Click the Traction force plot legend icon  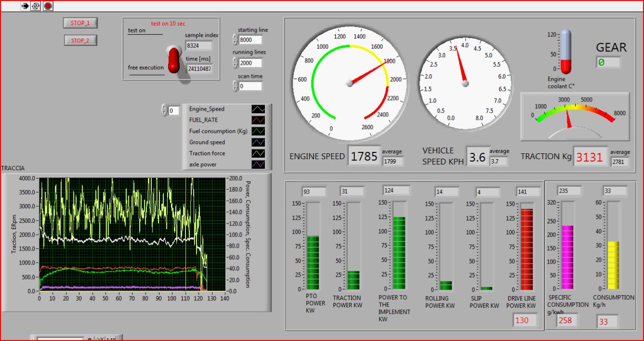[258, 154]
